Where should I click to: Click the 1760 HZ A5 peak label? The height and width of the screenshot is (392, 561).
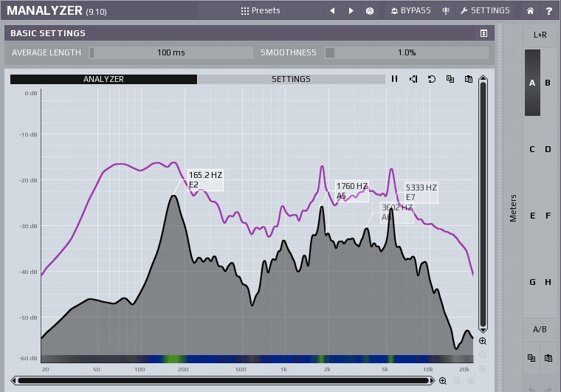pos(352,191)
